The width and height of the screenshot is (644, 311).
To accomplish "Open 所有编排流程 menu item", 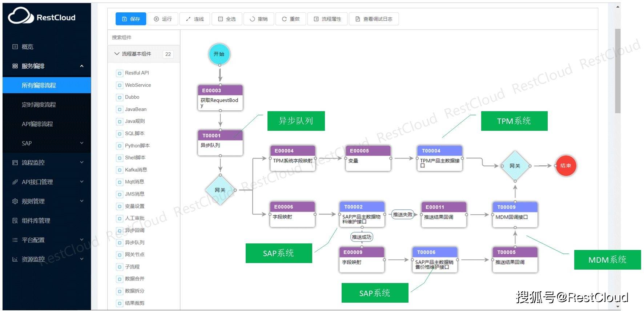I will (47, 85).
